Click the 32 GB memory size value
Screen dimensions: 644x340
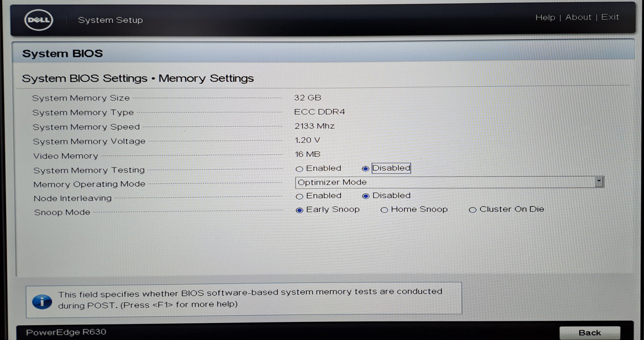(x=308, y=98)
